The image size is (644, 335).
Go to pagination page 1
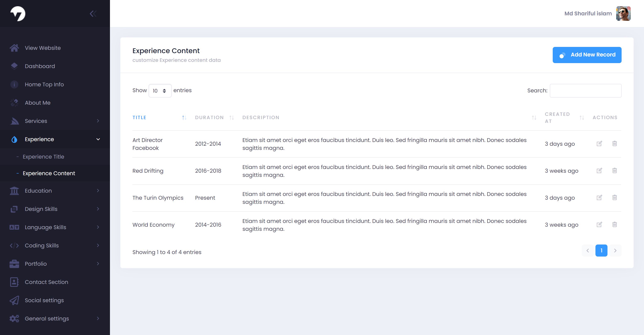tap(601, 251)
